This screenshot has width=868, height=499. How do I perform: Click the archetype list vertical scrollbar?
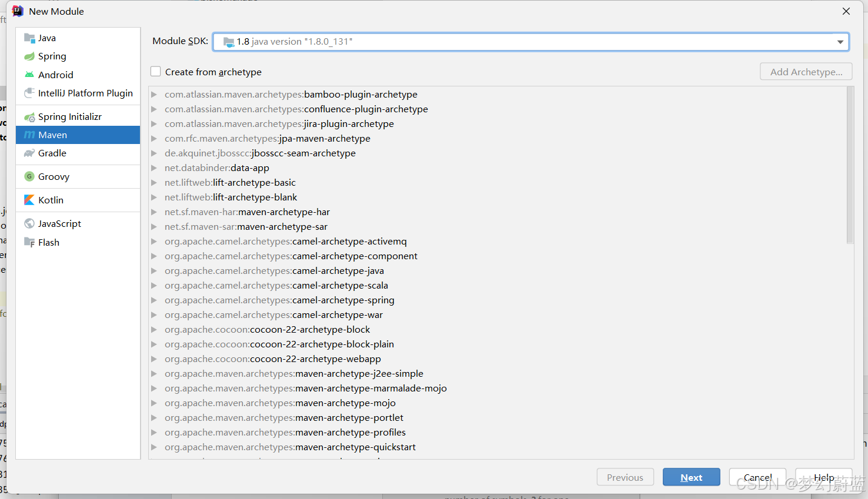pyautogui.click(x=850, y=165)
